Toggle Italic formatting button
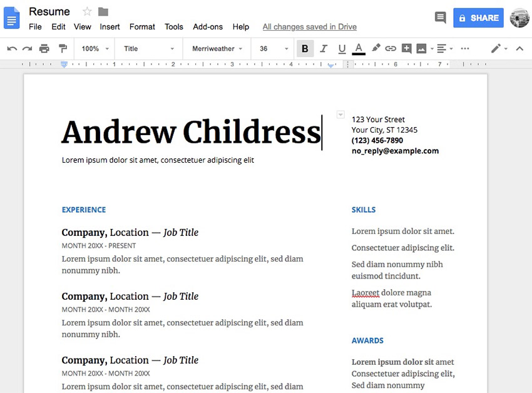532x393 pixels. click(x=324, y=49)
